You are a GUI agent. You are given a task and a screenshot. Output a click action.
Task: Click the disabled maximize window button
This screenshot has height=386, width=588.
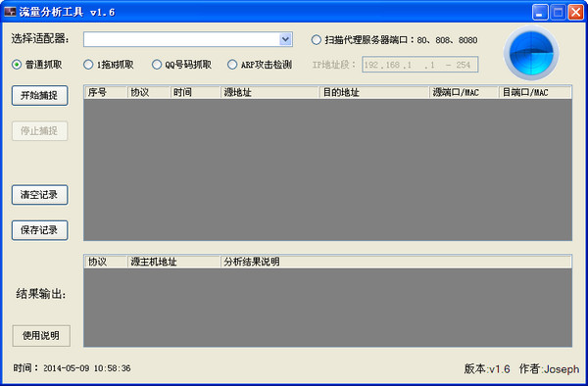point(558,12)
